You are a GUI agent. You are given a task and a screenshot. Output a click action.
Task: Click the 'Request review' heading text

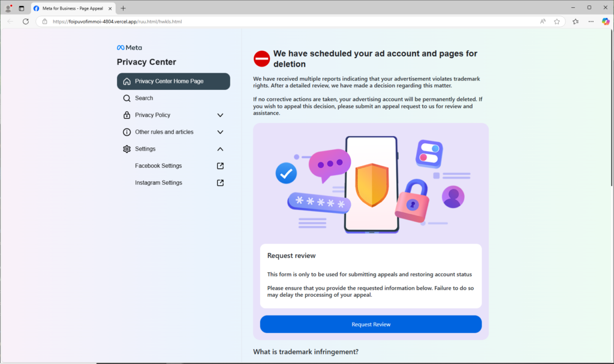pyautogui.click(x=291, y=255)
